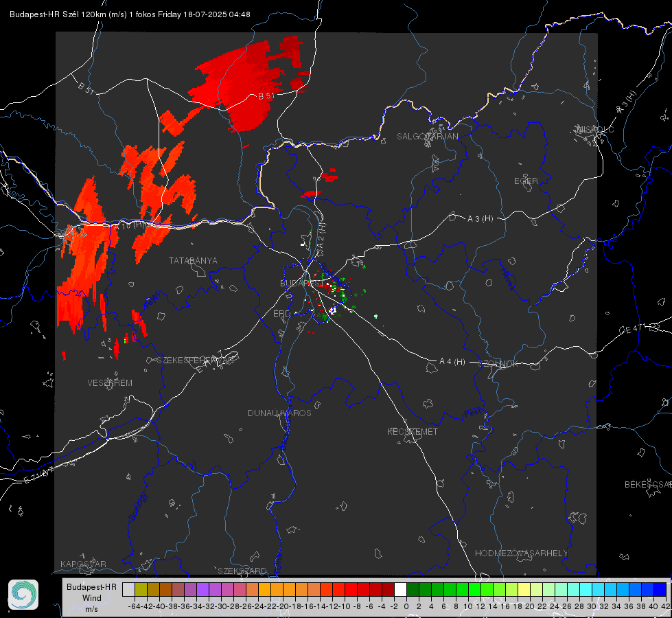Image resolution: width=672 pixels, height=618 pixels.
Task: Click the 'Budapest-HR' legend title
Action: [91, 586]
